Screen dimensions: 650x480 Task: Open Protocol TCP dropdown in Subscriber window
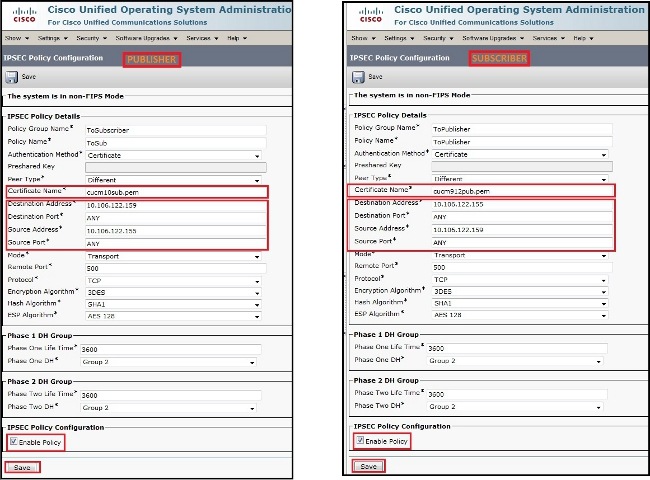coord(520,280)
